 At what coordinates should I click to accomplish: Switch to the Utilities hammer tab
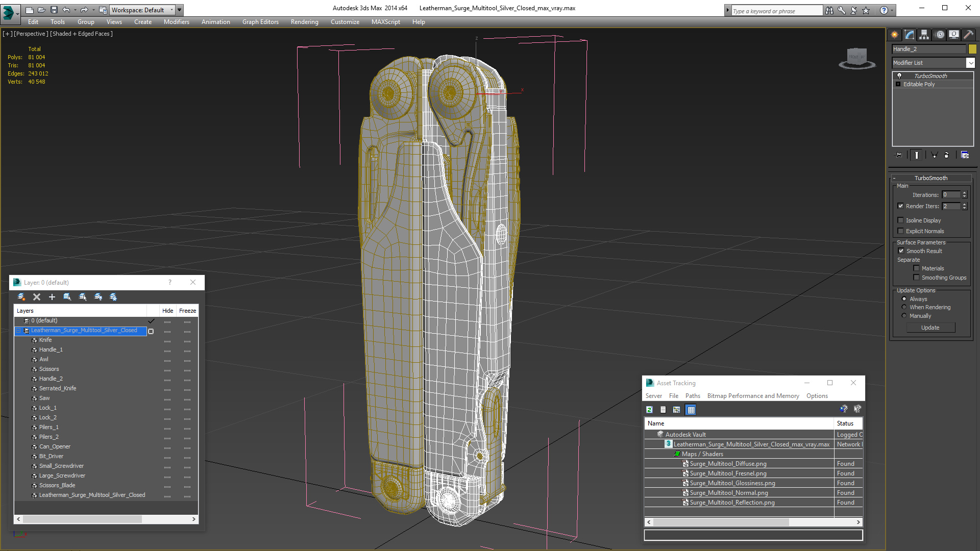pos(968,35)
